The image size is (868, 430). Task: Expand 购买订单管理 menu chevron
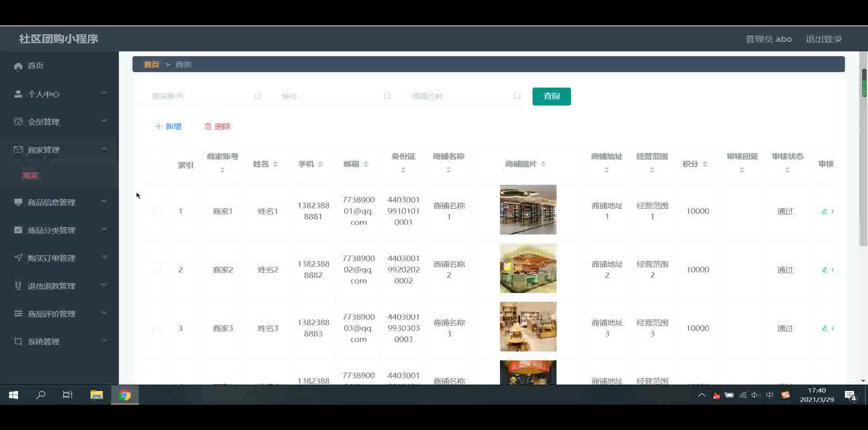click(104, 257)
